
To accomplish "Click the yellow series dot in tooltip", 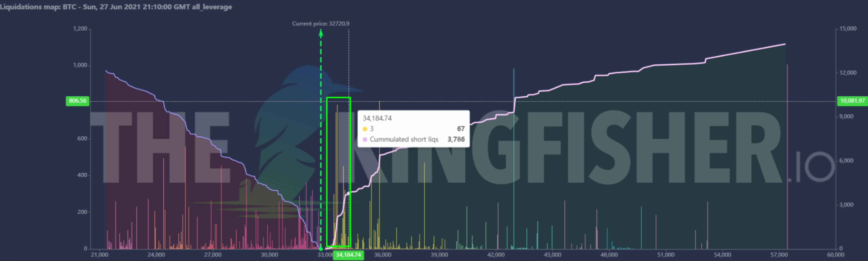I will click(x=365, y=129).
